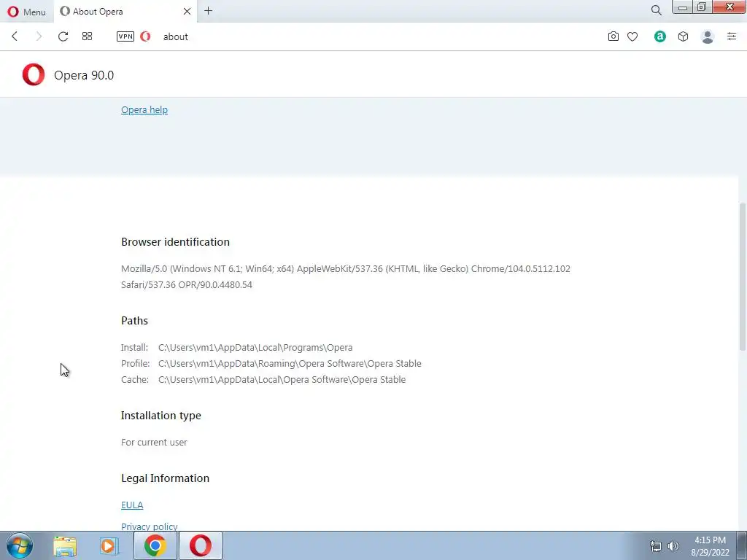
Task: Toggle the VPN badge
Action: click(x=125, y=36)
